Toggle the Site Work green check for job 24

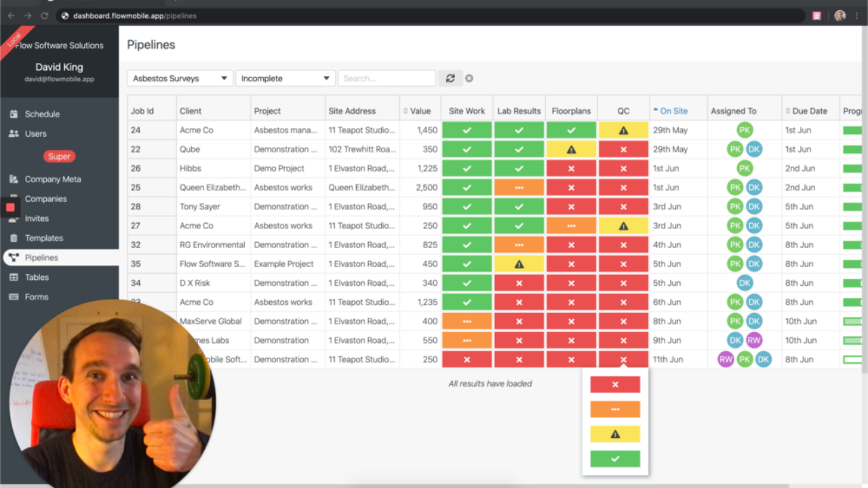click(x=467, y=129)
